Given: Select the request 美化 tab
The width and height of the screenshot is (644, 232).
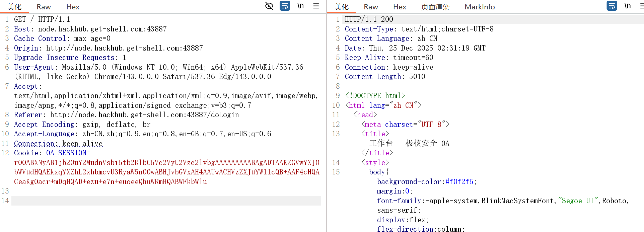Looking at the screenshot, I should pos(14,7).
